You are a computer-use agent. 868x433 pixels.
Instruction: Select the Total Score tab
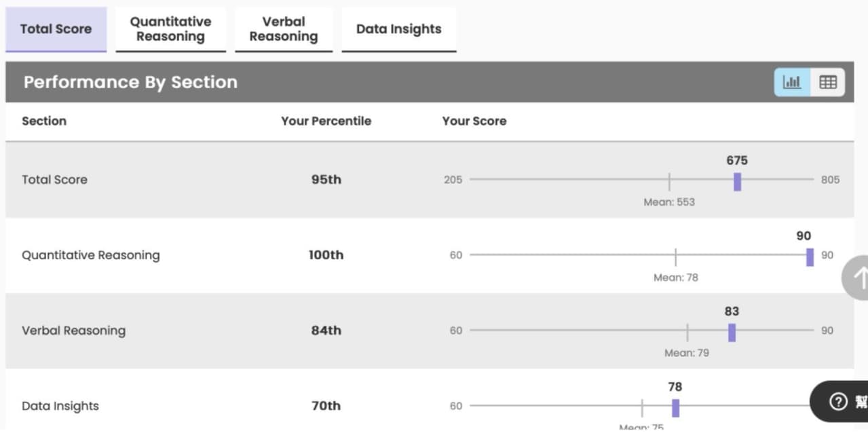(x=56, y=29)
